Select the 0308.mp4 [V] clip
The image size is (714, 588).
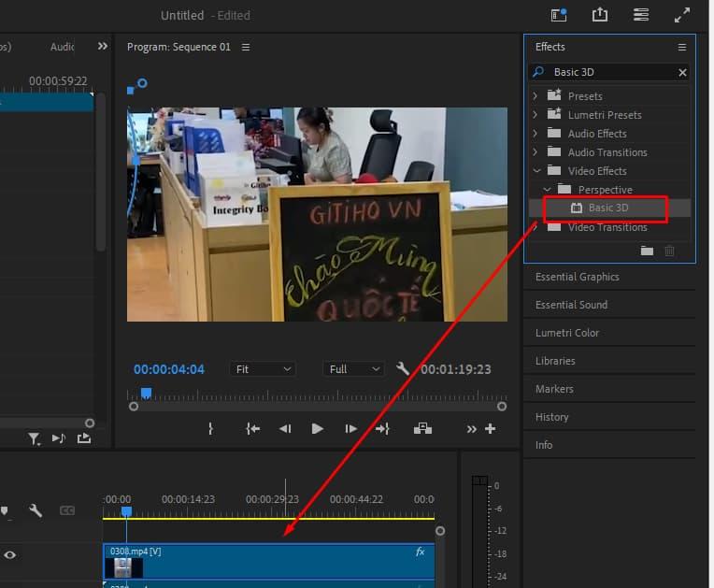coord(268,561)
